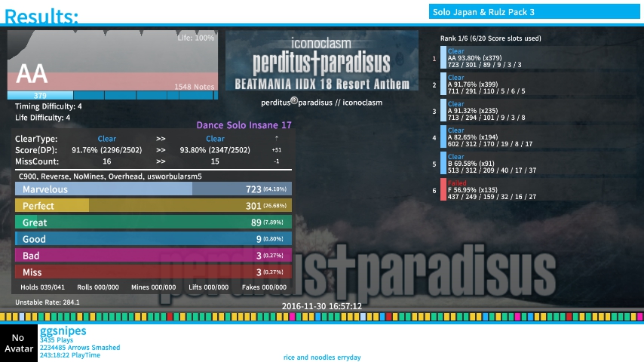644x362 pixels.
Task: Click the No Avatar profile picture
Action: (x=18, y=343)
